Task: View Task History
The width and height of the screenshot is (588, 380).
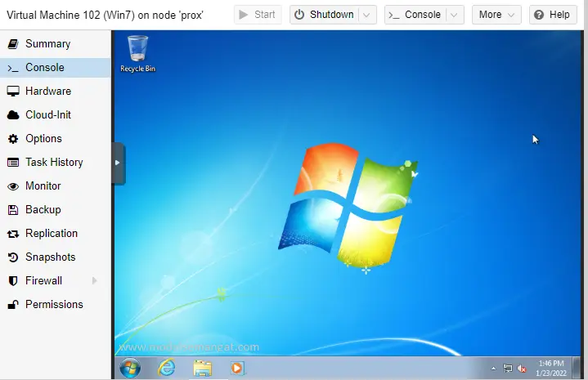Action: pyautogui.click(x=55, y=163)
